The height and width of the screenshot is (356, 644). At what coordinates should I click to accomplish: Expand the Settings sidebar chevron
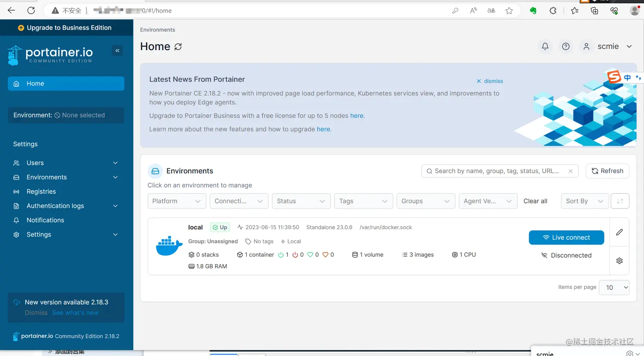(115, 234)
